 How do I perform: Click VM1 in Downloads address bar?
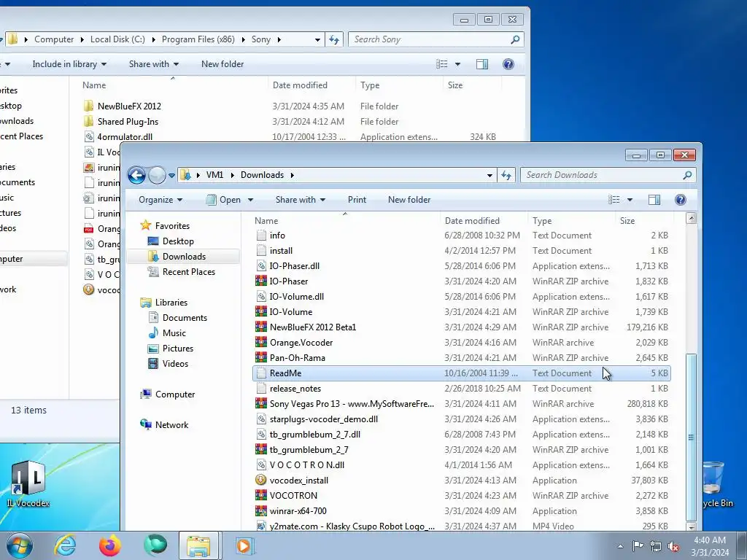pos(214,175)
